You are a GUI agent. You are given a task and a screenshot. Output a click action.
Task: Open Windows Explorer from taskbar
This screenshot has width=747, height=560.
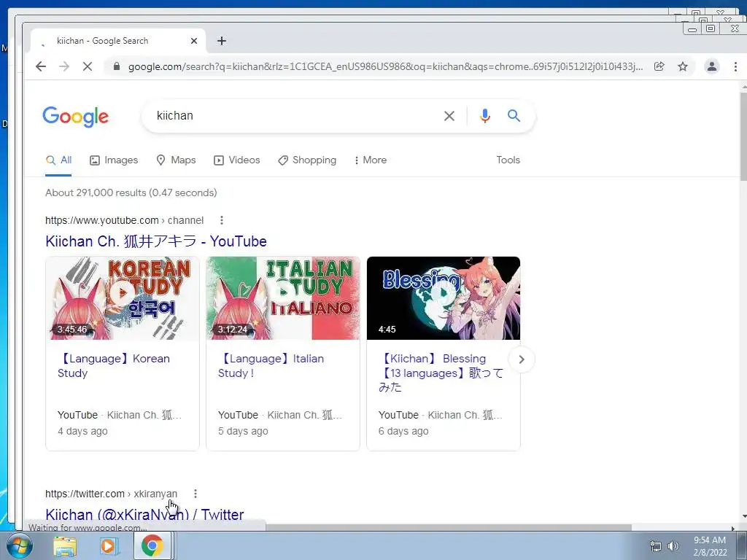point(64,545)
